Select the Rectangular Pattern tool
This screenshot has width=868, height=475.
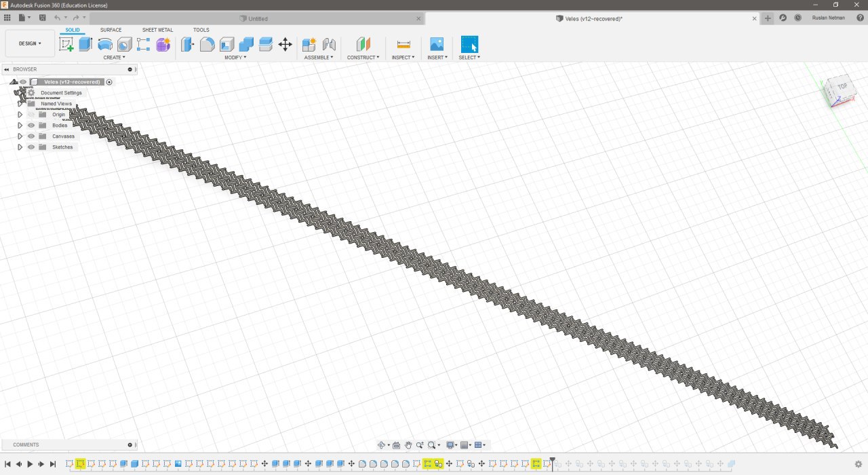(143, 45)
